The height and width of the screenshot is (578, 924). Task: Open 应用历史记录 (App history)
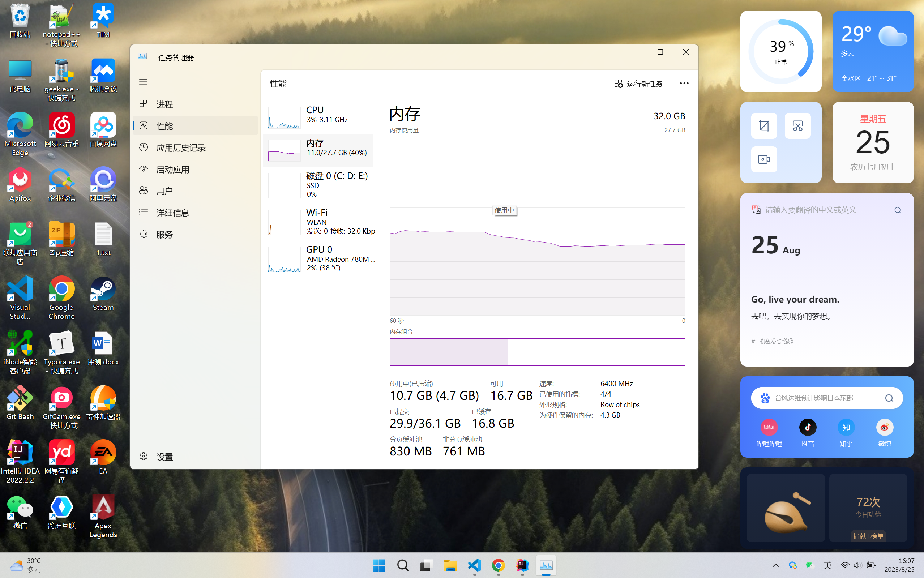tap(195, 147)
